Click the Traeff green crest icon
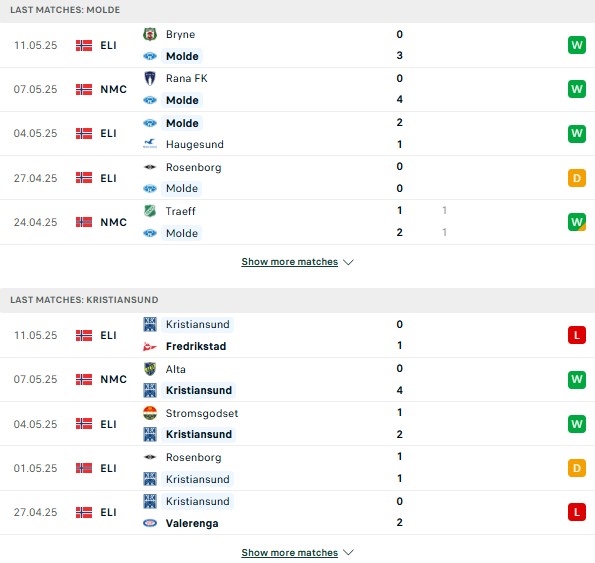The width and height of the screenshot is (595, 563). point(150,211)
